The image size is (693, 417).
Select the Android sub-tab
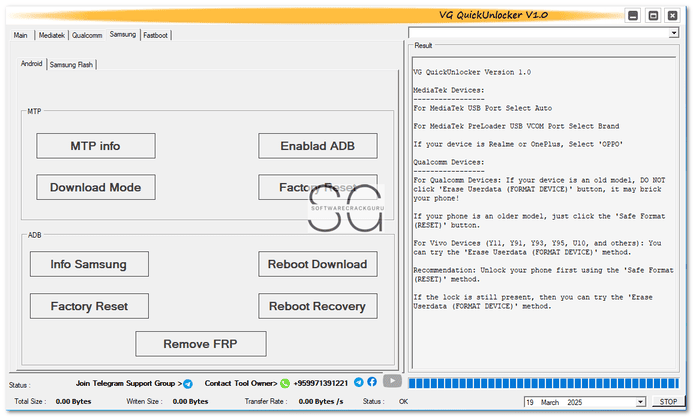point(31,64)
